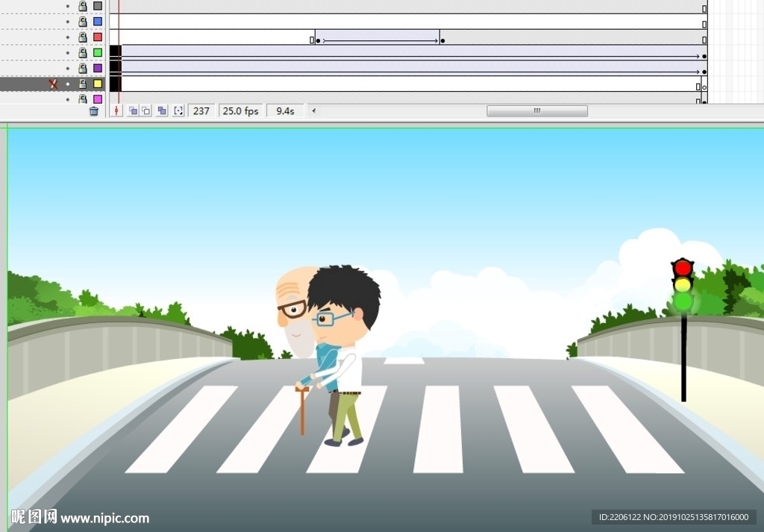Toggle outline view with red swatch
This screenshot has height=532, width=764.
point(98,37)
